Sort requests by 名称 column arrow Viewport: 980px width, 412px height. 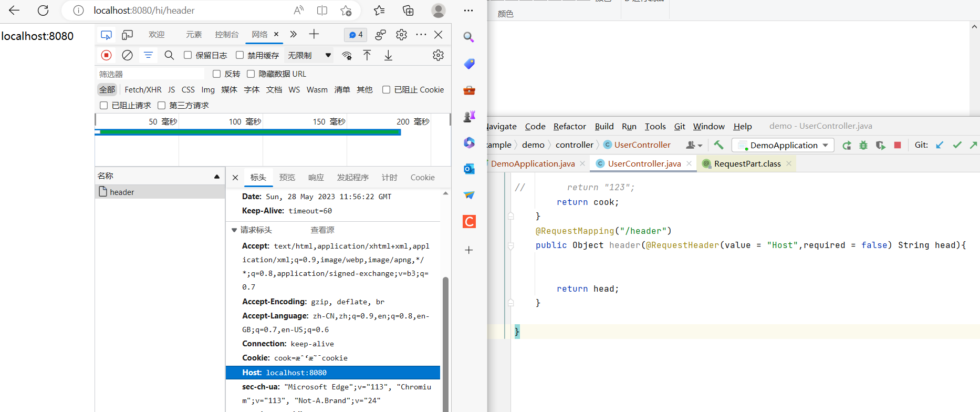tap(217, 177)
